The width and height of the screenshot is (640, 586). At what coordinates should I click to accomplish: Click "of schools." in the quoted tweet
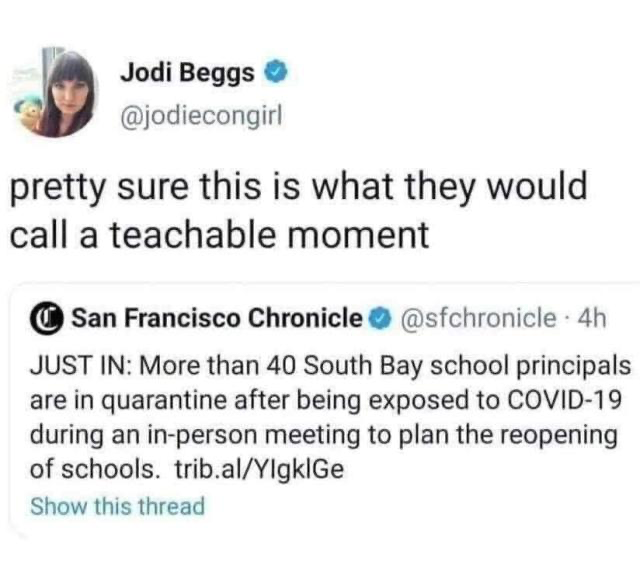click(x=92, y=470)
